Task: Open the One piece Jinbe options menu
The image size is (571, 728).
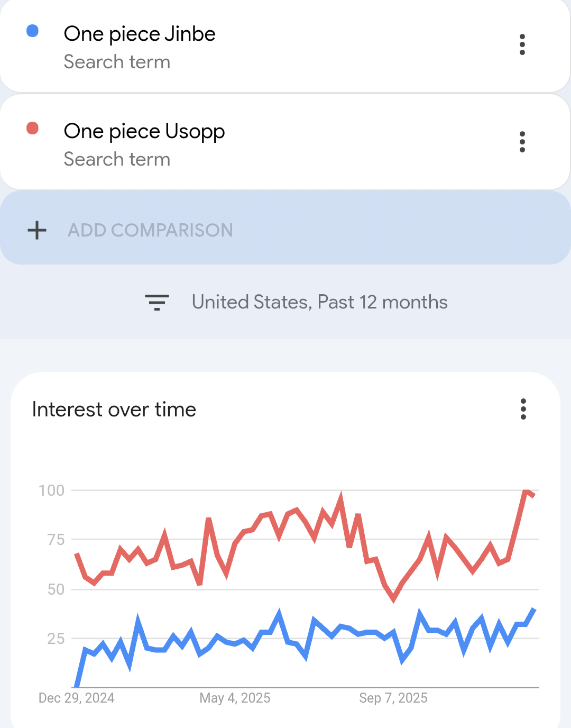Action: click(522, 44)
